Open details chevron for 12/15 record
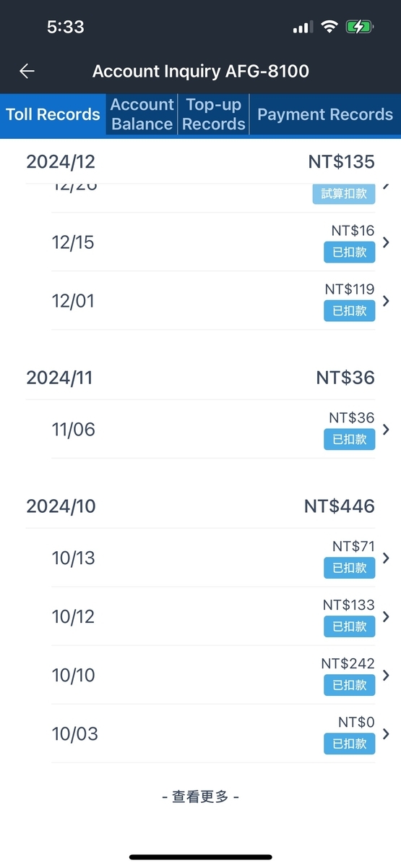Viewport: 401px width, 868px height. [x=386, y=242]
